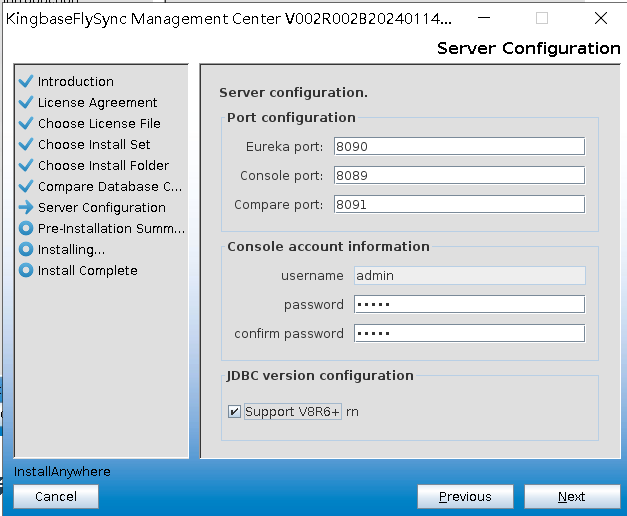Image resolution: width=627 pixels, height=516 pixels.
Task: Click the Console port input field
Action: [x=458, y=176]
